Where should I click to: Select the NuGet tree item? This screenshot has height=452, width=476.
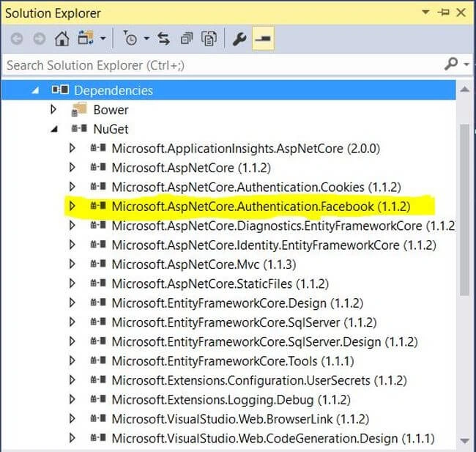[111, 129]
